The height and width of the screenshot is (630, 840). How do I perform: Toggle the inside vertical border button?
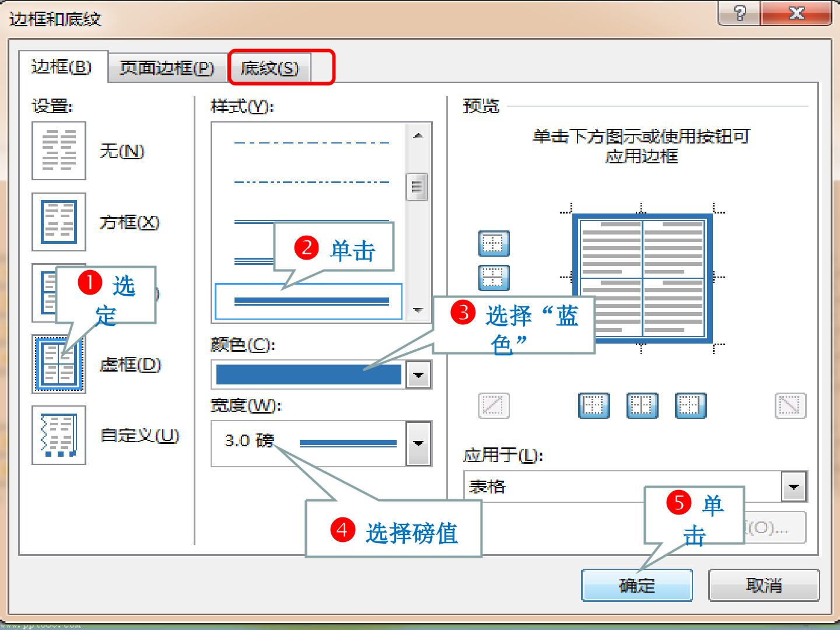click(642, 405)
